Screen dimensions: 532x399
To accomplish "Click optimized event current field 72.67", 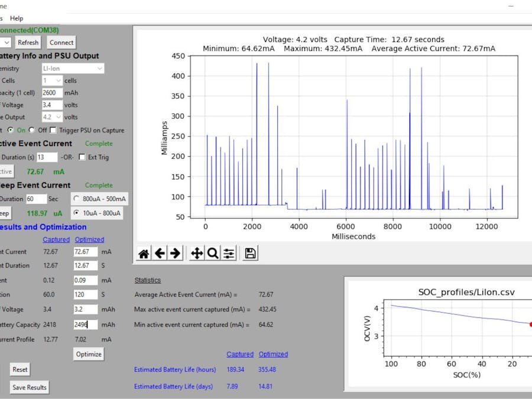I will click(x=86, y=252).
